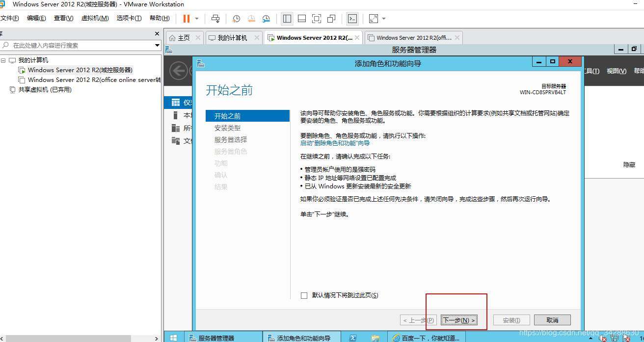Viewport: 644px width, 342px height.
Task: Send Ctrl+Alt+Del to the virtual machine
Action: tap(215, 19)
